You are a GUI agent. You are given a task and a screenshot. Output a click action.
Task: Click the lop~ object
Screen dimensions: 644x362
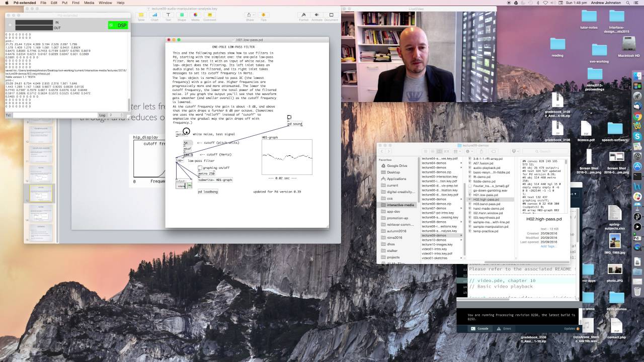[180, 160]
